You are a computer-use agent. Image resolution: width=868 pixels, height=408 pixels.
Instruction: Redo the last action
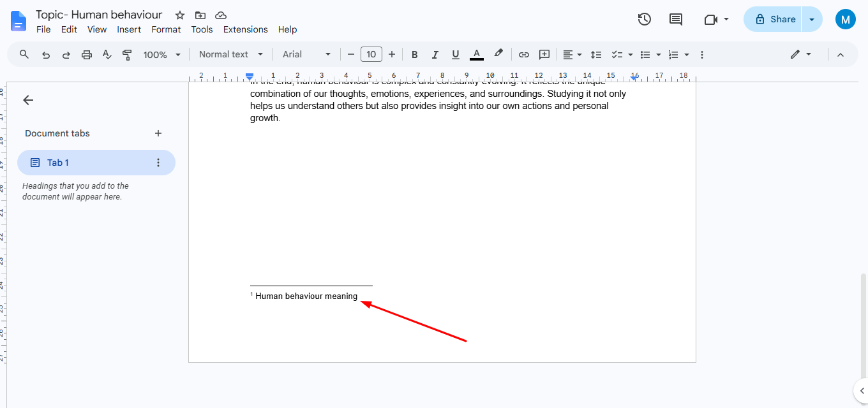66,55
